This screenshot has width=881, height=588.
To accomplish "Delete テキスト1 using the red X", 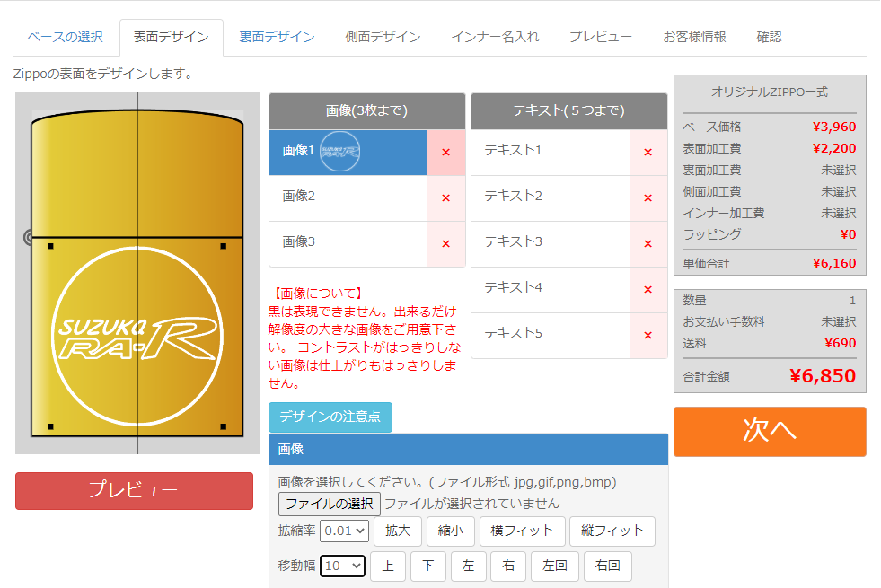I will (x=648, y=152).
